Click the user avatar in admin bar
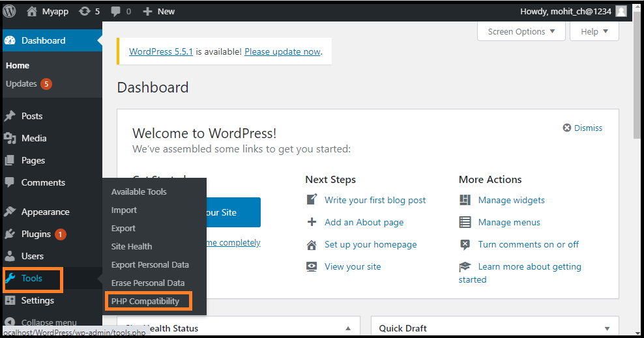The height and width of the screenshot is (338, 644). [x=621, y=12]
